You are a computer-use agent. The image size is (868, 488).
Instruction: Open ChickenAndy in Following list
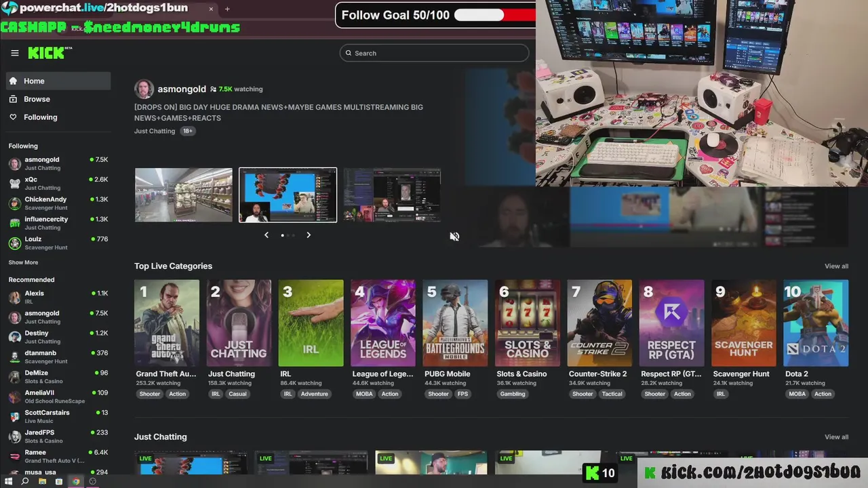58,203
